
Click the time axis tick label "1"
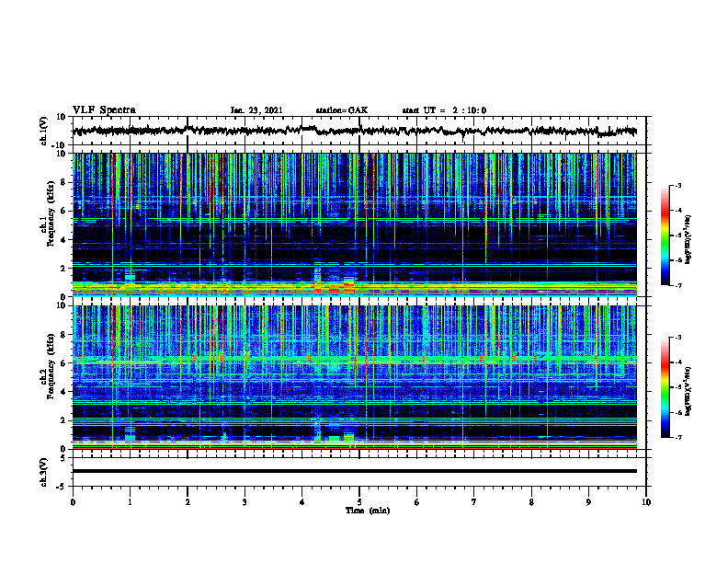tap(130, 502)
